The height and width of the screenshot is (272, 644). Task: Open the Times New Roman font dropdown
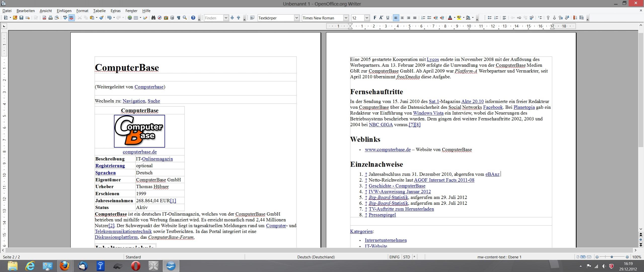[346, 18]
